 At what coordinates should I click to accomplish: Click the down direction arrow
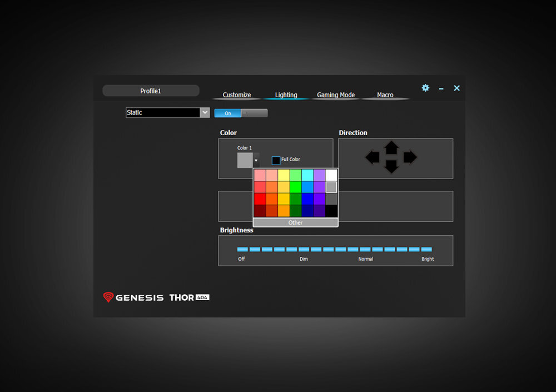[x=391, y=166]
